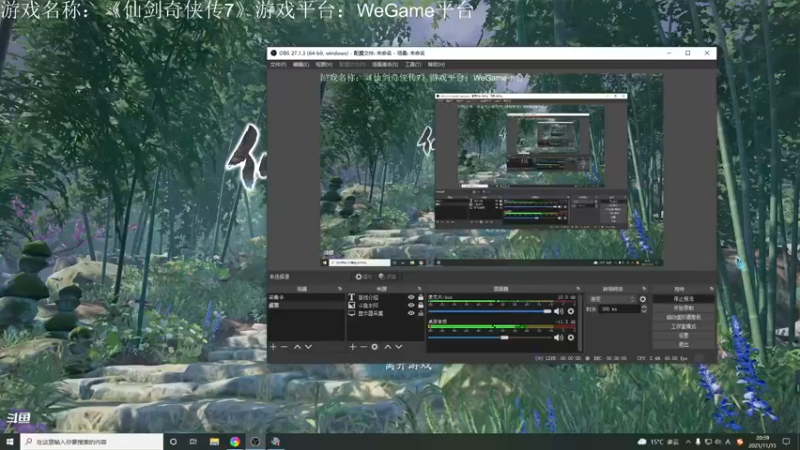800x450 pixels.
Task: Pop out the scenes dock panel
Action: point(340,289)
